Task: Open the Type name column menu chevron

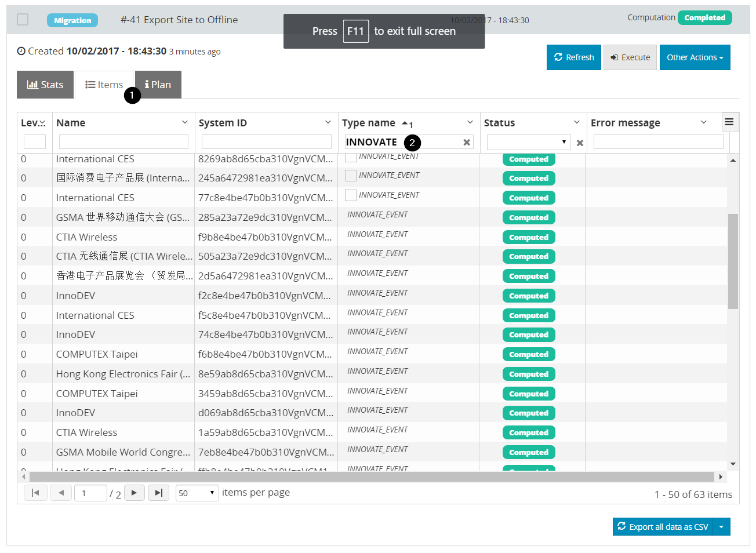Action: click(470, 122)
